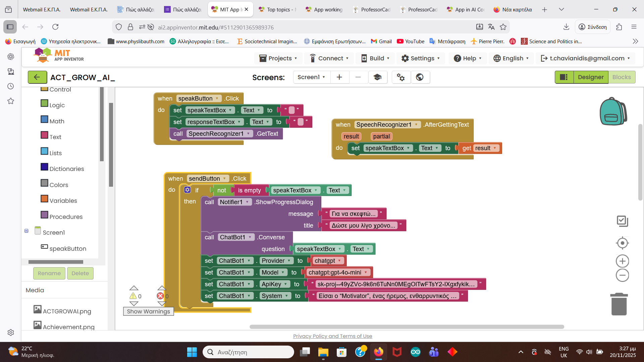Screen dimensions: 644x362
Task: Click the add screen plus icon
Action: tap(339, 77)
